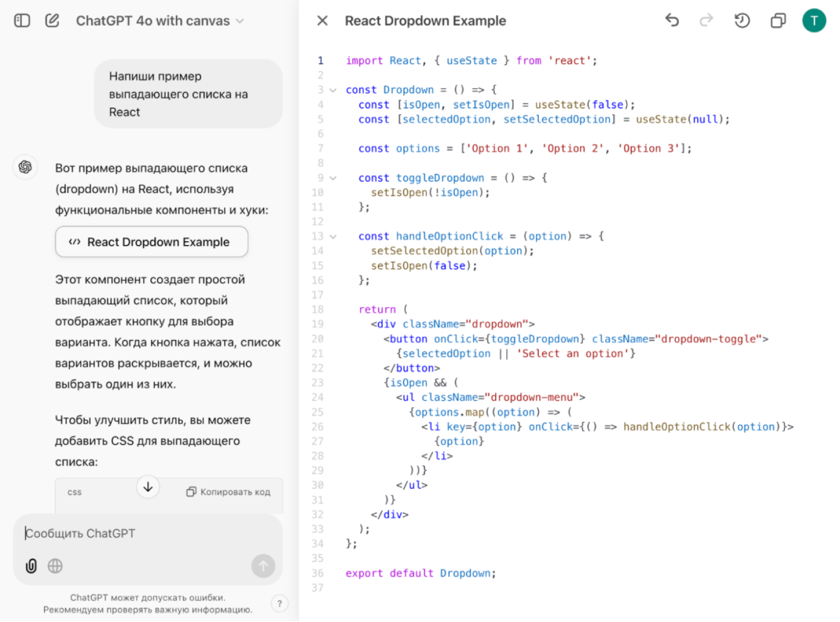The height and width of the screenshot is (622, 840).
Task: Click 'react' string in the import line
Action: (570, 61)
